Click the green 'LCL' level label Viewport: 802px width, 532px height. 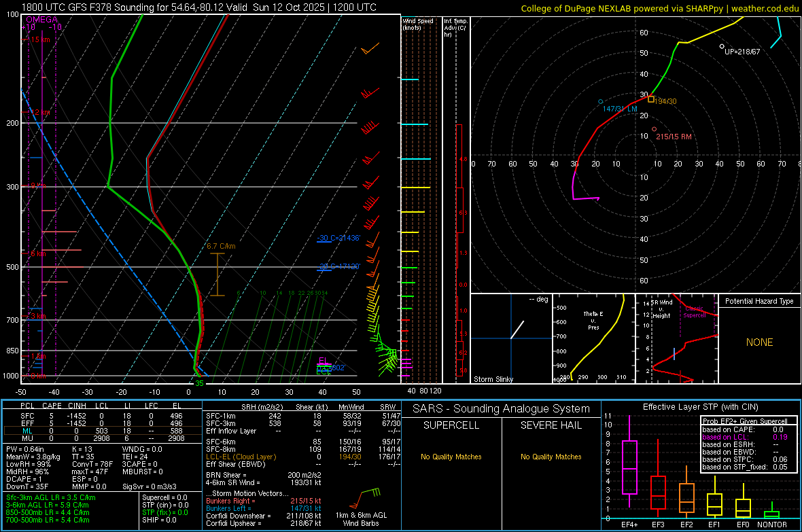pyautogui.click(x=324, y=372)
